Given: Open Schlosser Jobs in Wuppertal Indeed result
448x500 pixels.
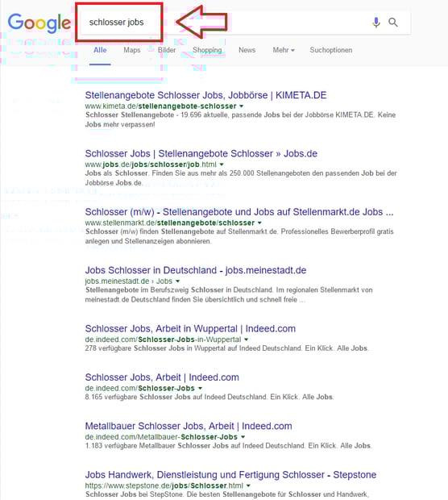Looking at the screenshot, I should [190, 328].
